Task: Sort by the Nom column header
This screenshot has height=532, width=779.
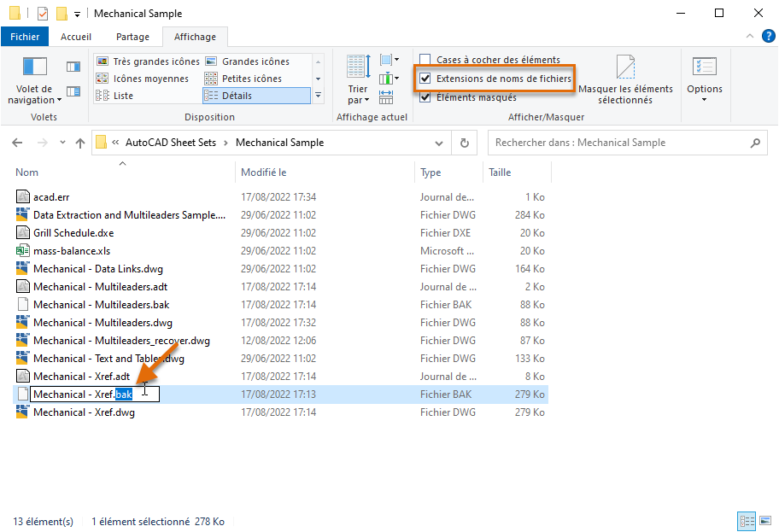Action: point(26,172)
